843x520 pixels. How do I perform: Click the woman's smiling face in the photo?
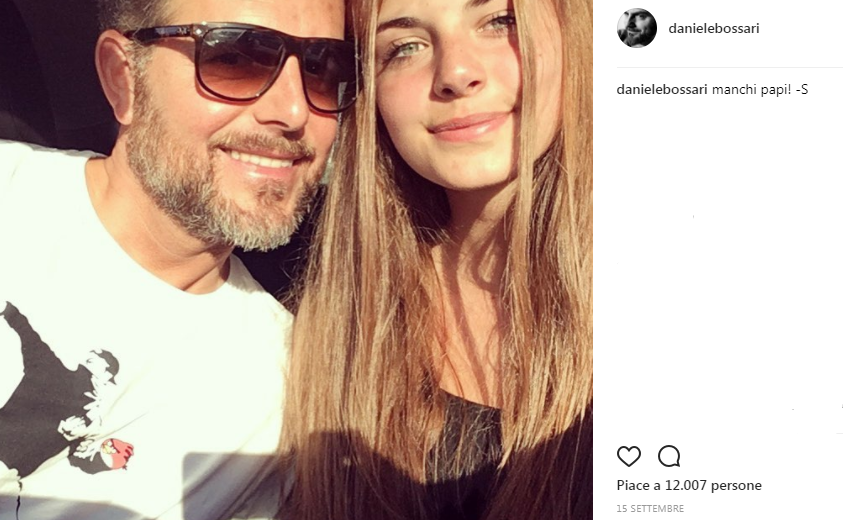(x=455, y=90)
